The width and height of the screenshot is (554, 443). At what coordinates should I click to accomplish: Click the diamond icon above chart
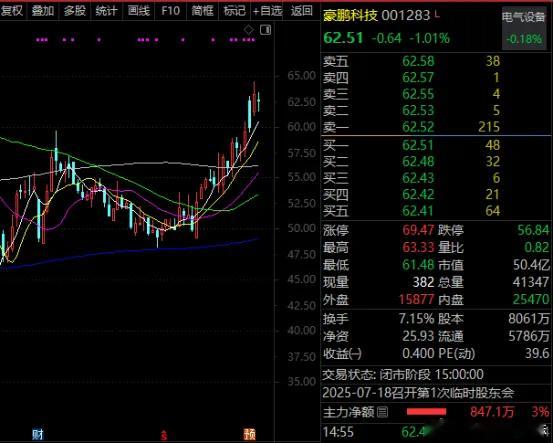pos(249,30)
